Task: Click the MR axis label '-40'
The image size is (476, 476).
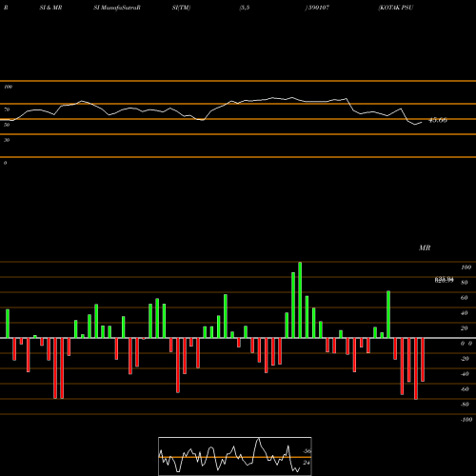Action: click(x=465, y=374)
